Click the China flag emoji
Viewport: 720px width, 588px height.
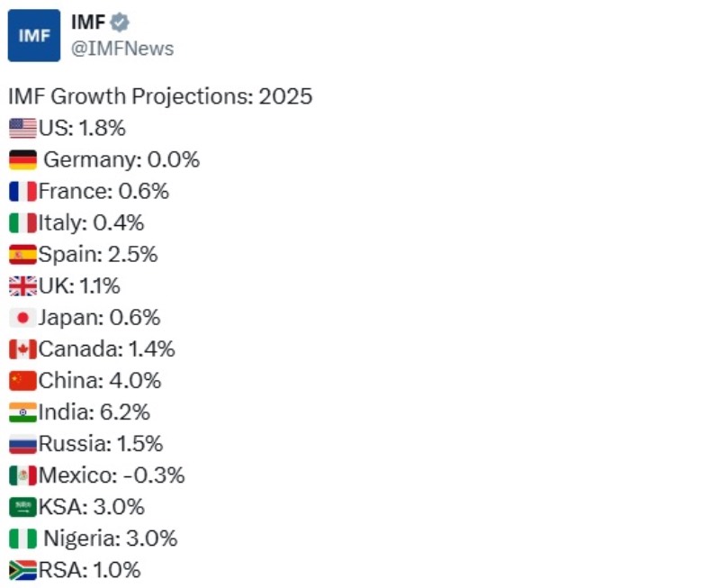(x=23, y=380)
